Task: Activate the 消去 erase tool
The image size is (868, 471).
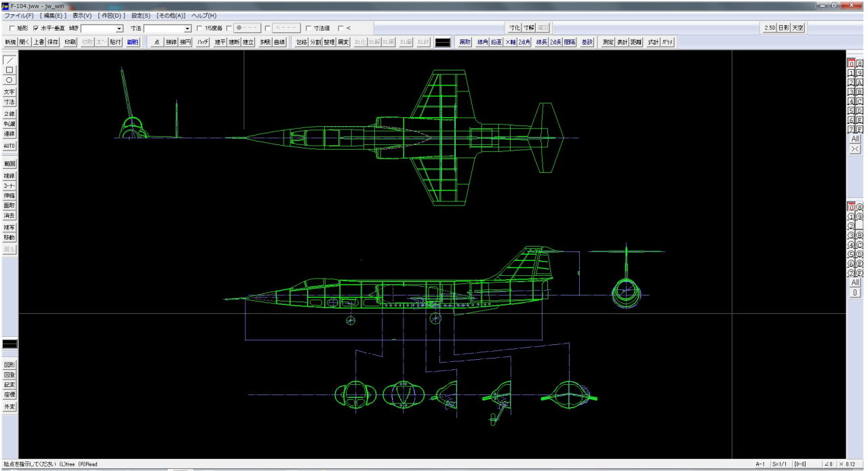Action: [9, 216]
